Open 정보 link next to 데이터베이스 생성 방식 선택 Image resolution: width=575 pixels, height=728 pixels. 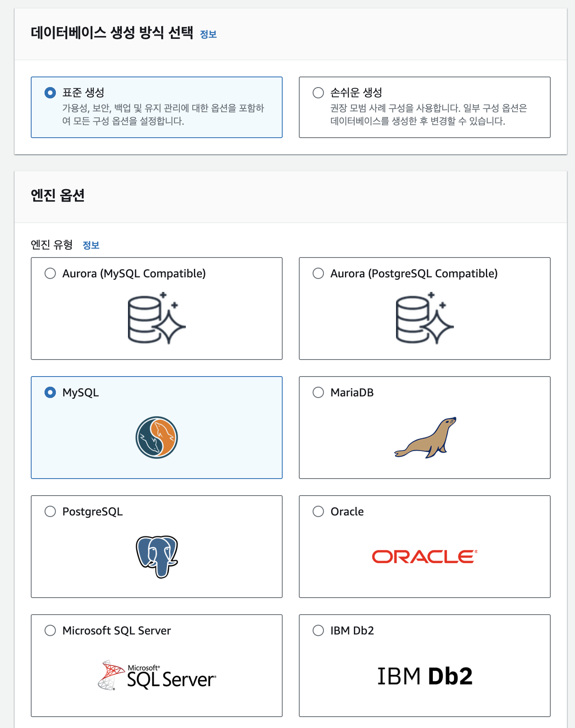209,34
